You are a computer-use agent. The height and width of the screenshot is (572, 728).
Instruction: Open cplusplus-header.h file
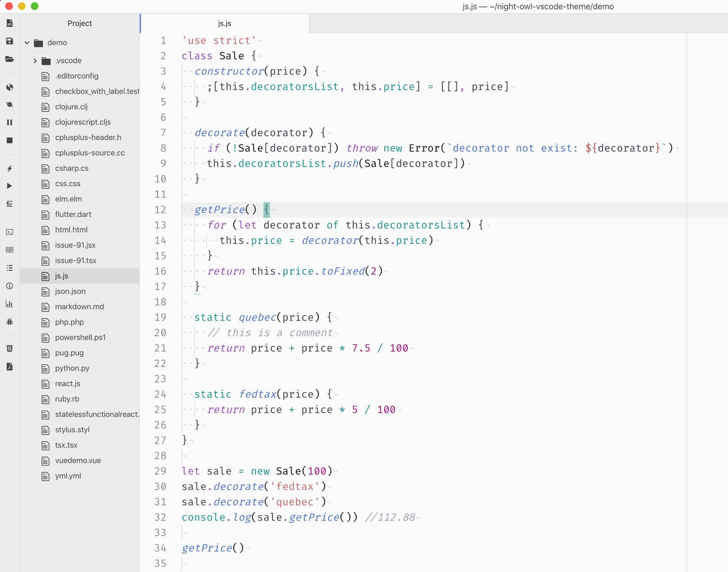tap(79, 138)
